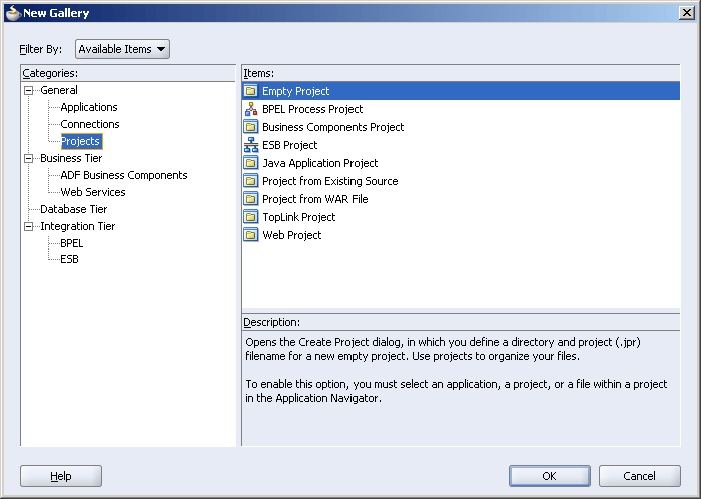Select the ESB category
This screenshot has width=701, height=499.
(x=69, y=259)
